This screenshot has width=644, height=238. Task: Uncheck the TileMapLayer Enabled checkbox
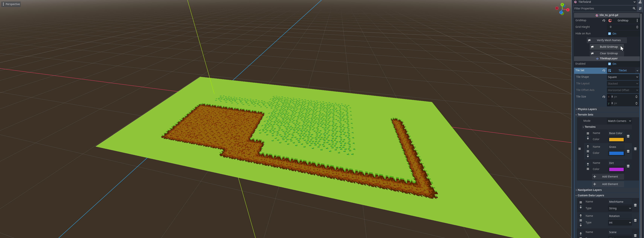[x=610, y=64]
